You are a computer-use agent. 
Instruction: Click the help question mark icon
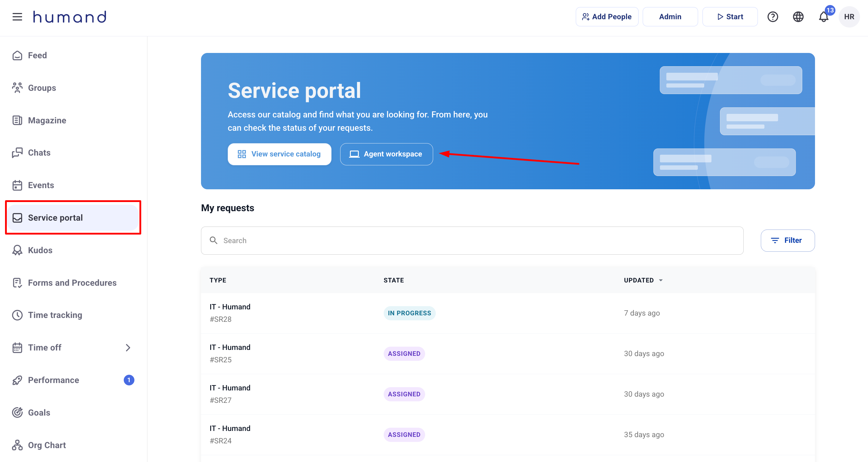772,17
